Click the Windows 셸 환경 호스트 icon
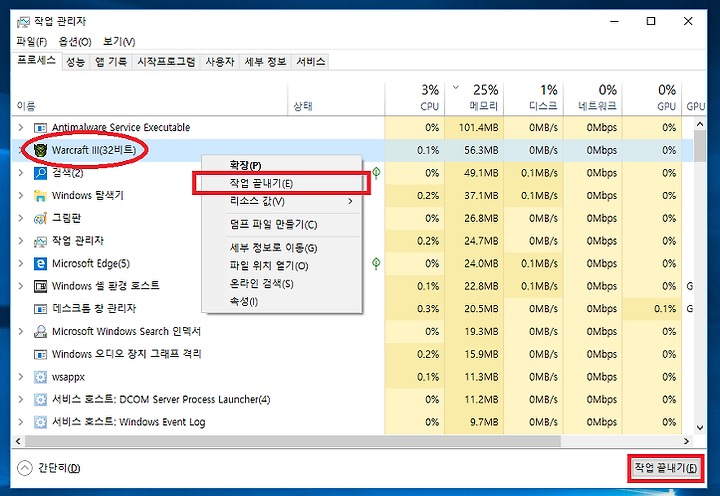720x496 pixels. point(40,286)
